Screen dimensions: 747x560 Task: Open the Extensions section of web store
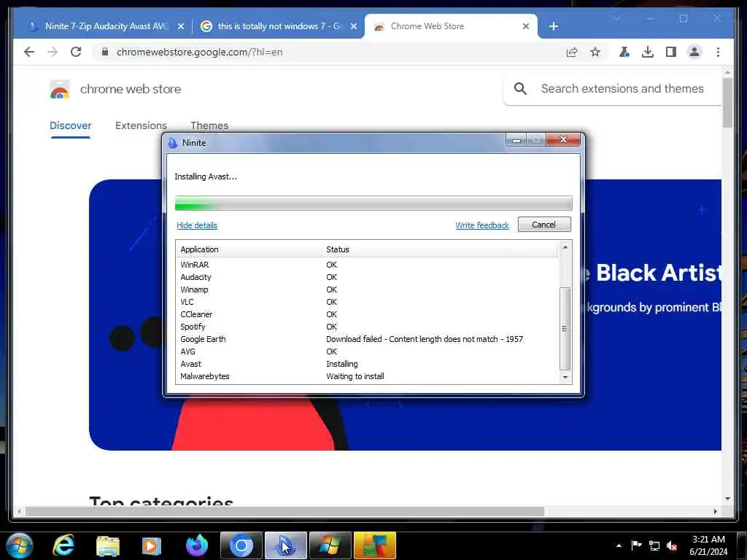(141, 125)
